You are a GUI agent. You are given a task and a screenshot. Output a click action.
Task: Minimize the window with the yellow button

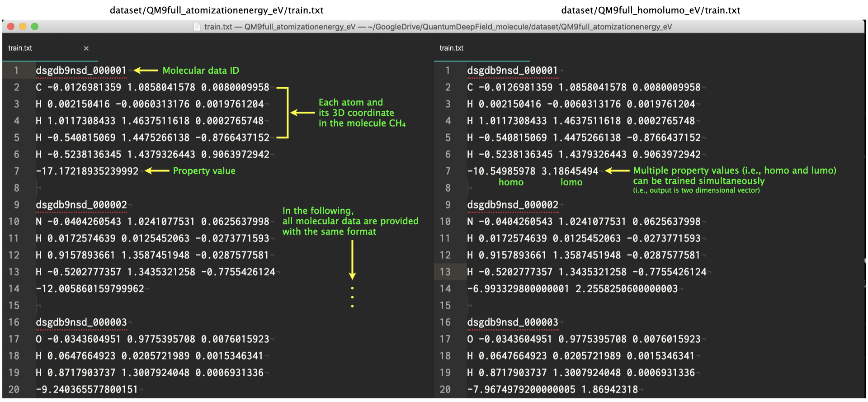click(x=23, y=27)
